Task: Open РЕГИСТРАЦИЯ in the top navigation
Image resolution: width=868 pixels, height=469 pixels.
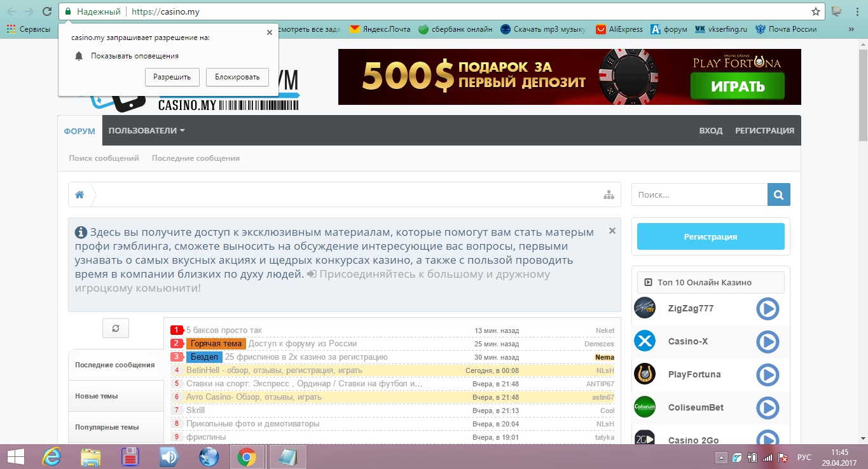Action: pos(764,130)
